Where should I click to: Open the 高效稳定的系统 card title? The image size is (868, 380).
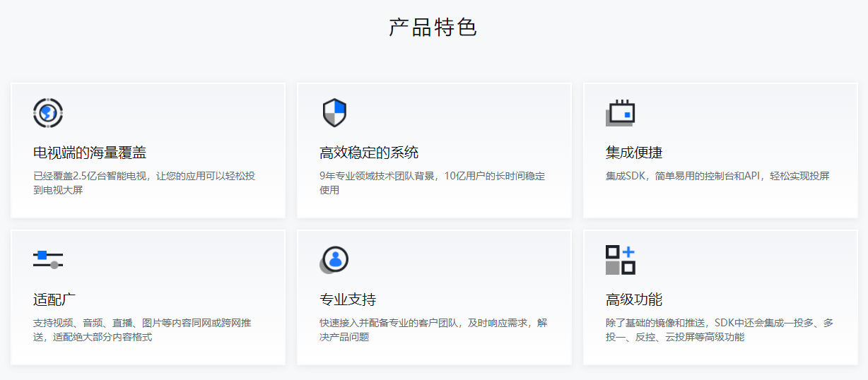(369, 153)
